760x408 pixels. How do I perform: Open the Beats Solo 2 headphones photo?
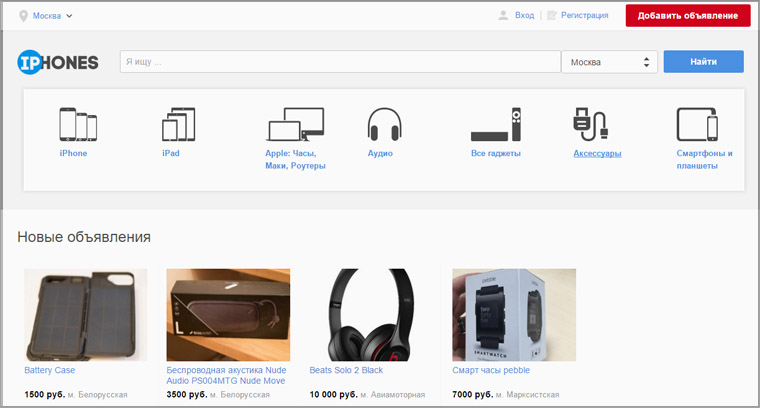click(371, 315)
